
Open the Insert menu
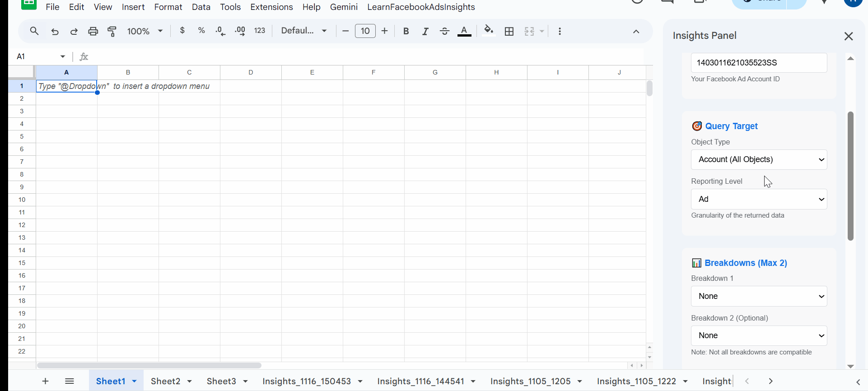coord(133,7)
